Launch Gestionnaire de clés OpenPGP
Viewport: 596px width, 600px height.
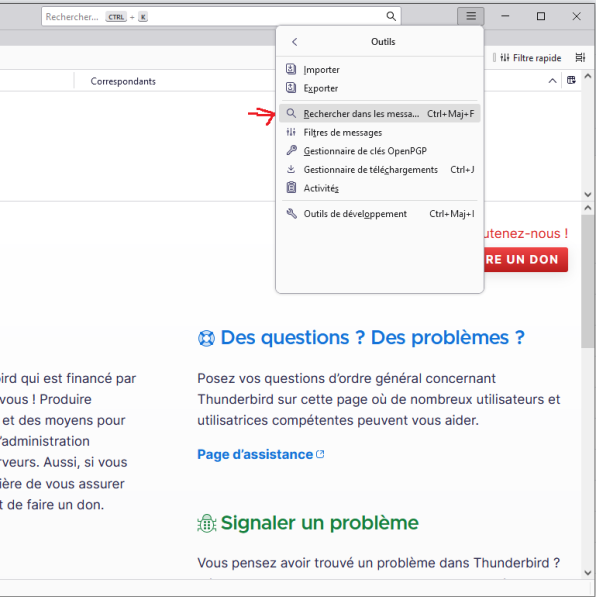pyautogui.click(x=379, y=151)
